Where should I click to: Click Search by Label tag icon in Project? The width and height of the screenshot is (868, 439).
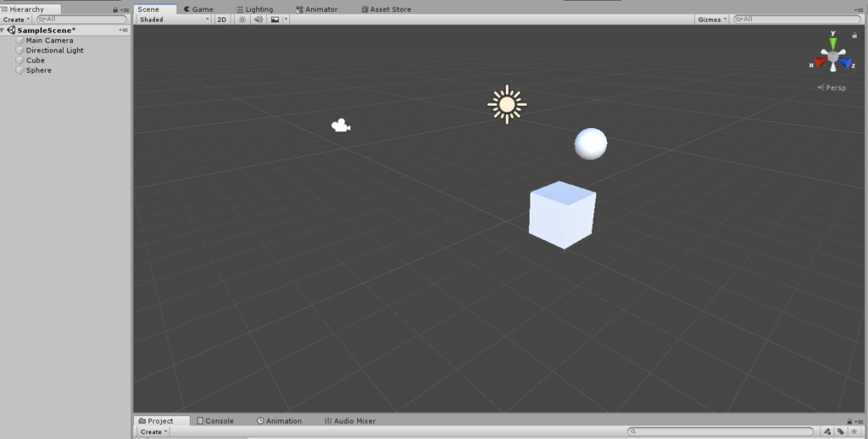pyautogui.click(x=840, y=432)
